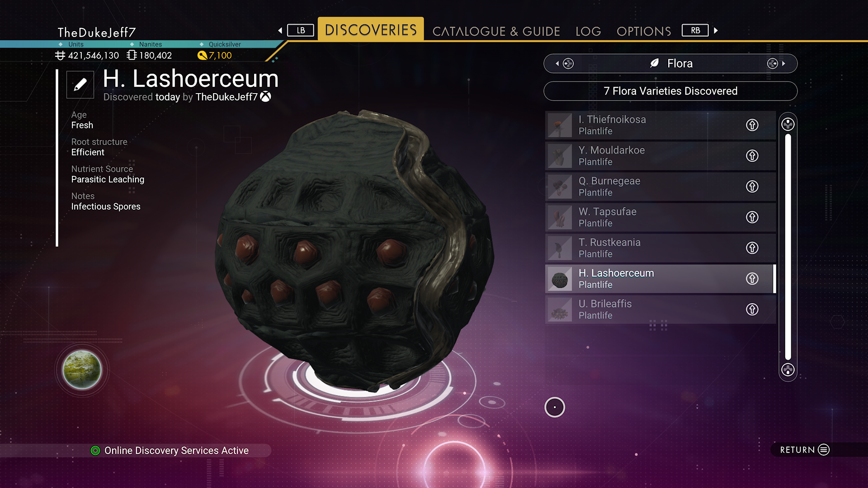Click the flora list vertical scrollbar

coord(788,247)
